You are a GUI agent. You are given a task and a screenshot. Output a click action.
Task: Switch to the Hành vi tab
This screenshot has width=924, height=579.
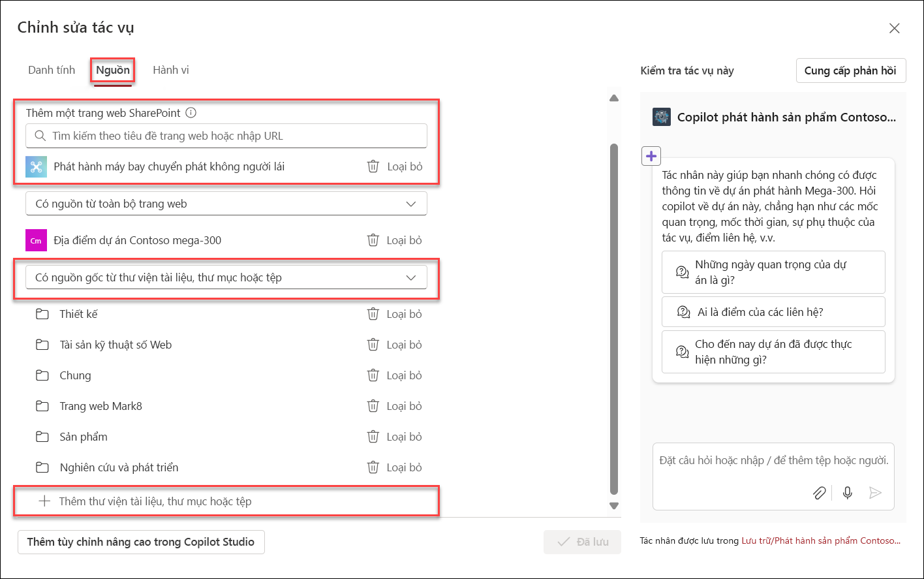(171, 70)
